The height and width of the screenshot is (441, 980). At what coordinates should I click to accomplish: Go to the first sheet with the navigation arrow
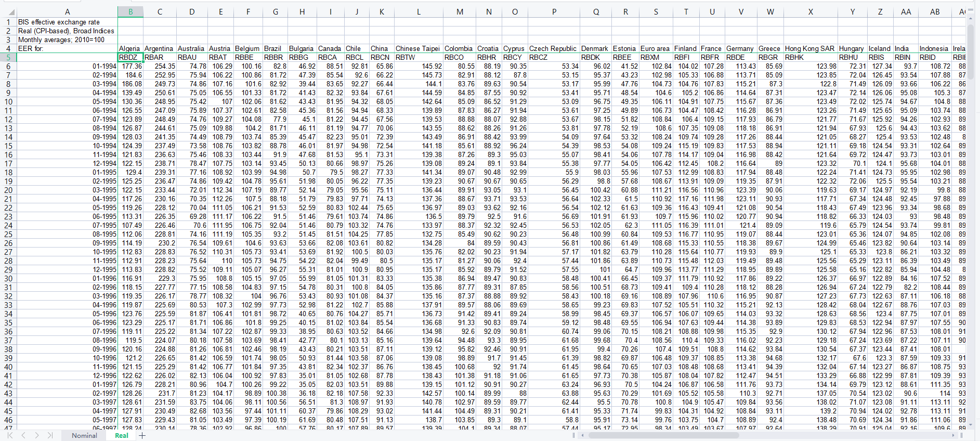(x=10, y=435)
